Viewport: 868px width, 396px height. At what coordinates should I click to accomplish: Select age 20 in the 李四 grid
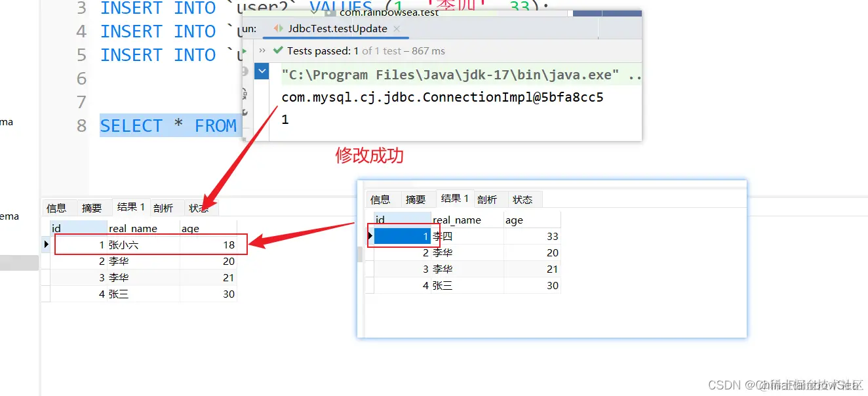click(532, 252)
